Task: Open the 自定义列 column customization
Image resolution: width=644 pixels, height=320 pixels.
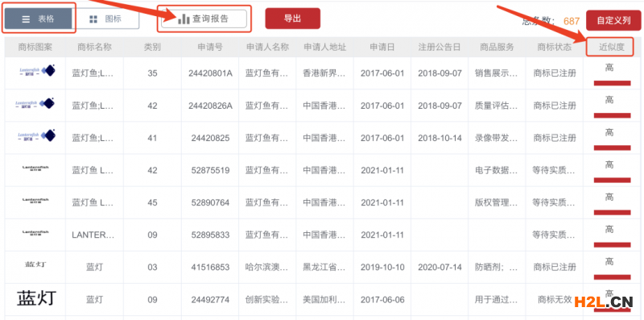Action: coord(613,21)
